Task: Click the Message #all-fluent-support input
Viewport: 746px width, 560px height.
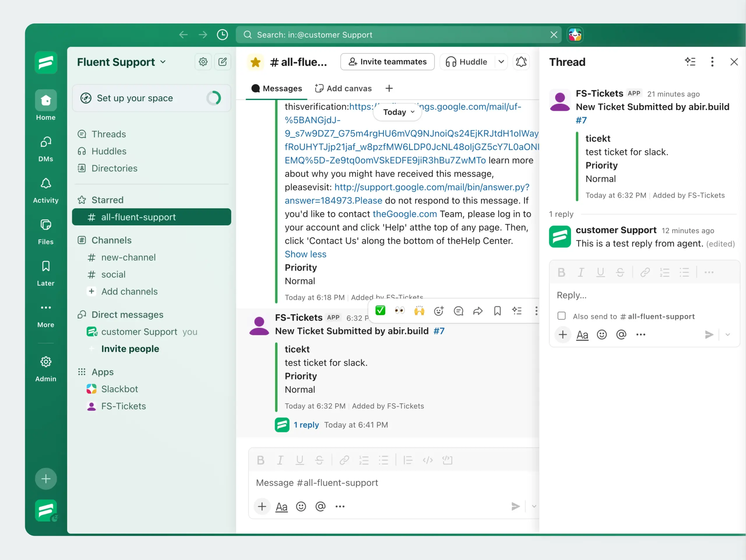Action: 394,483
